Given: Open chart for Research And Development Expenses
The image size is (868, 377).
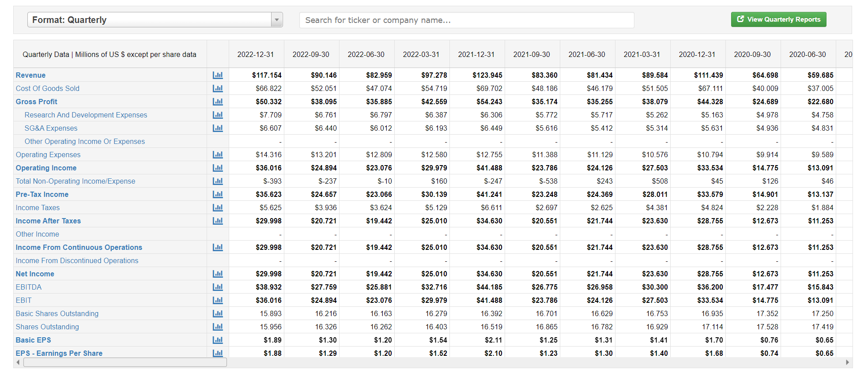Looking at the screenshot, I should tap(218, 115).
